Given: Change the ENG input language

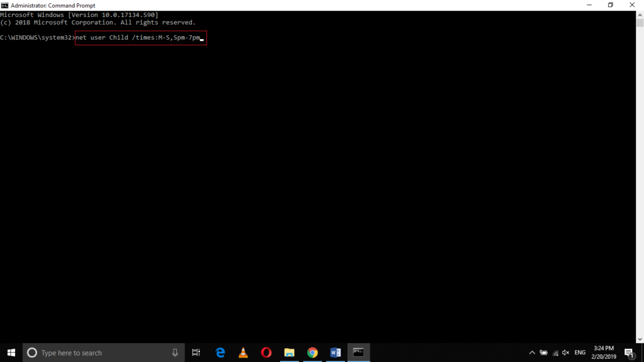Looking at the screenshot, I should click(x=580, y=353).
